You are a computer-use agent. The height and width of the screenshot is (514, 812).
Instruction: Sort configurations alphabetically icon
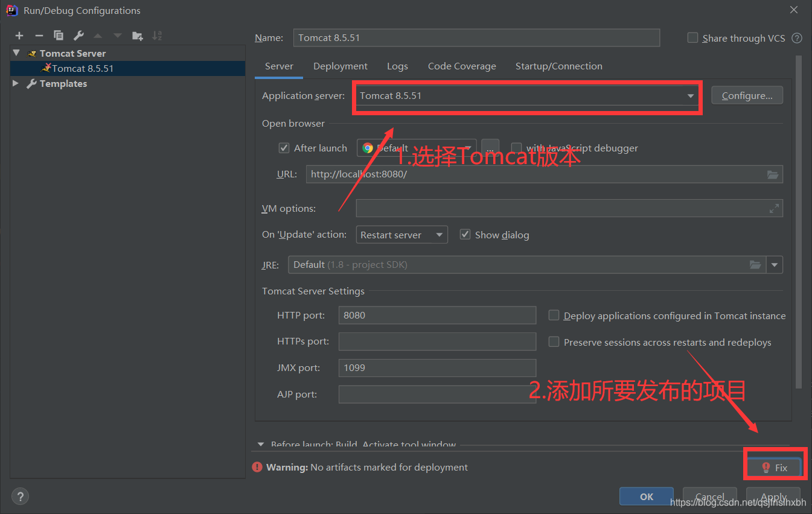click(157, 36)
